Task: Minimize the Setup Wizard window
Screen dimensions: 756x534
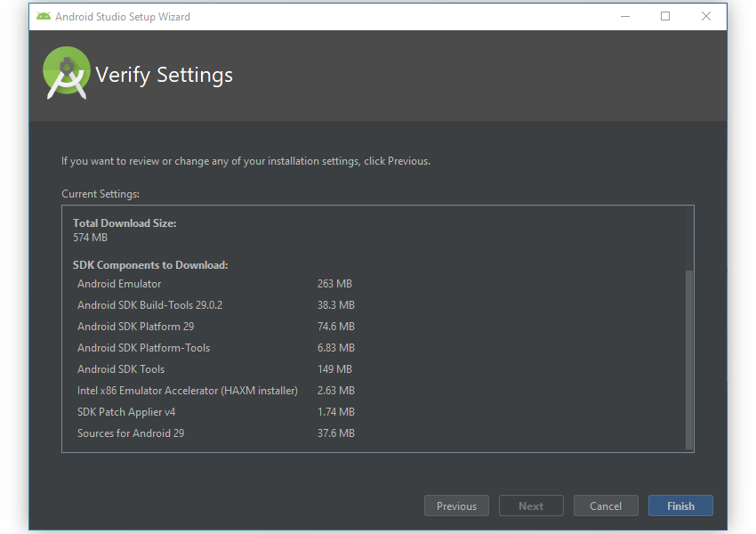Action: [625, 16]
